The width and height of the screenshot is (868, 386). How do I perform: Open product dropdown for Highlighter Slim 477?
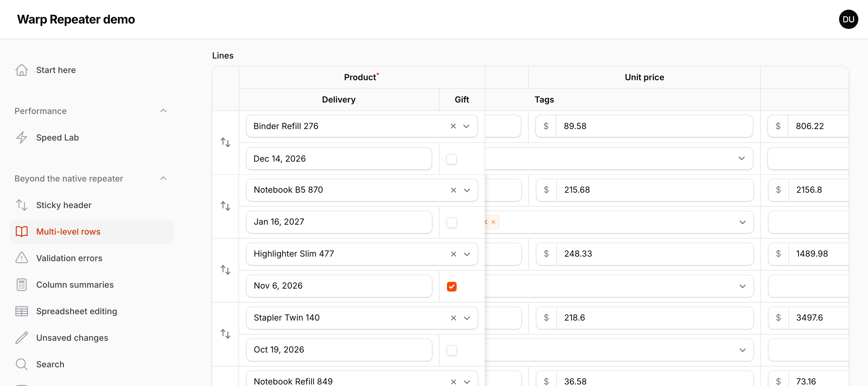tap(467, 254)
